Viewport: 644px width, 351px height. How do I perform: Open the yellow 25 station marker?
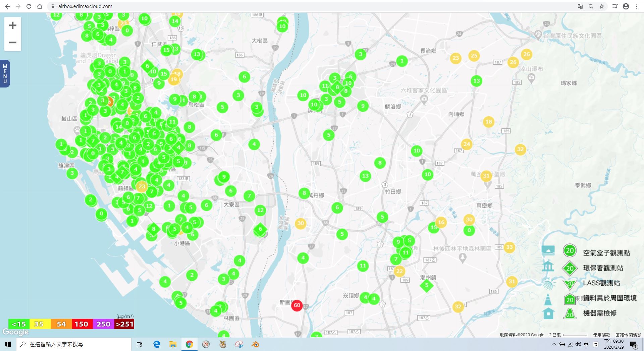click(474, 56)
